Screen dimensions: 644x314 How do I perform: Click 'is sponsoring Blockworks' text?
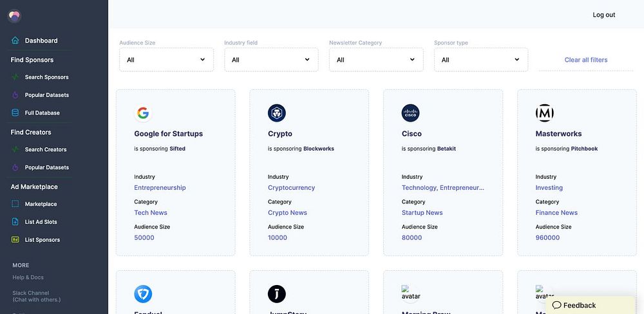pos(301,149)
